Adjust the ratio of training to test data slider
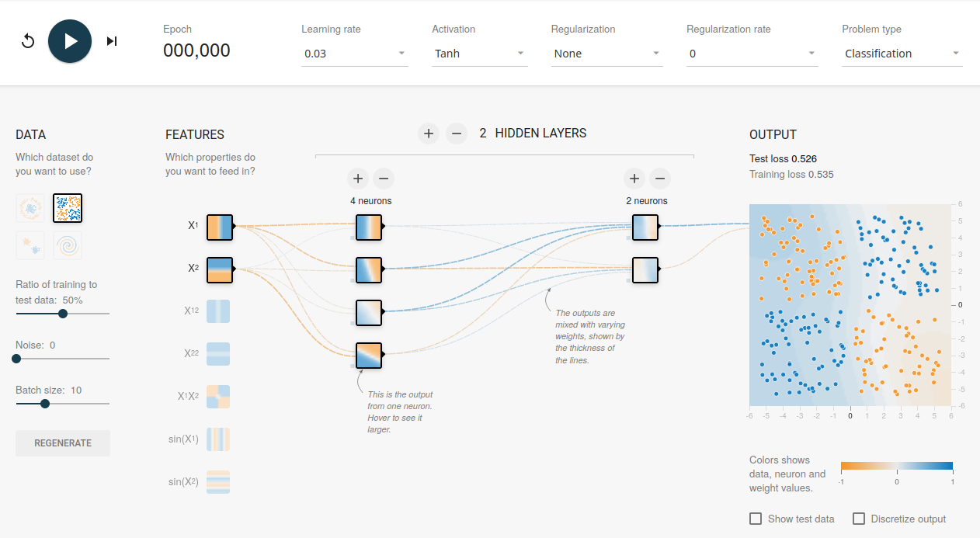 (x=63, y=314)
